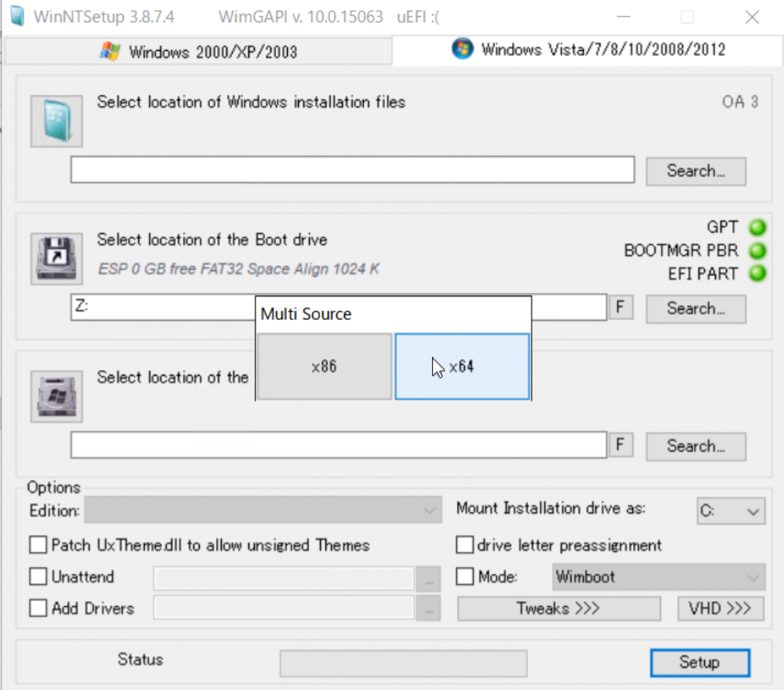784x690 pixels.
Task: Enable Patch UxTheme.dll checkbox
Action: (38, 544)
